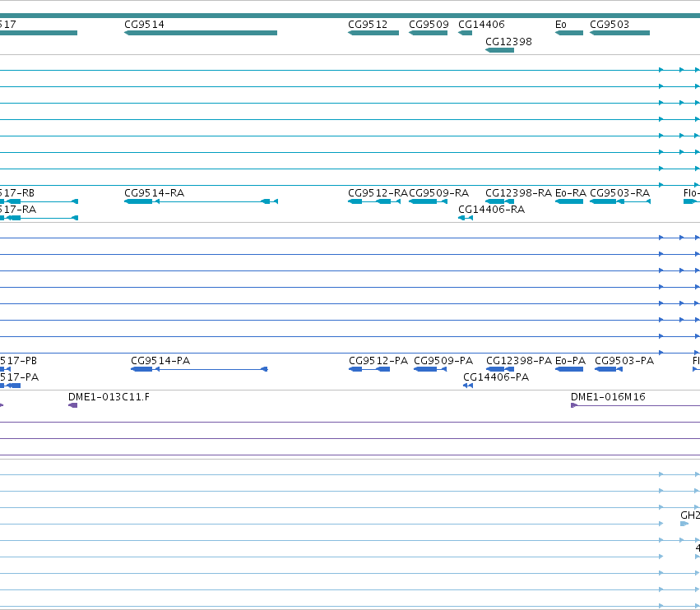Select the CG9514 teal gene bar
The image size is (700, 610).
pos(201,33)
